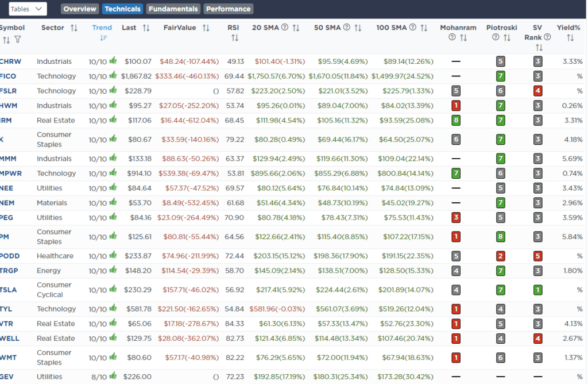
Task: Sort by FairValue arrows
Action: point(206,28)
